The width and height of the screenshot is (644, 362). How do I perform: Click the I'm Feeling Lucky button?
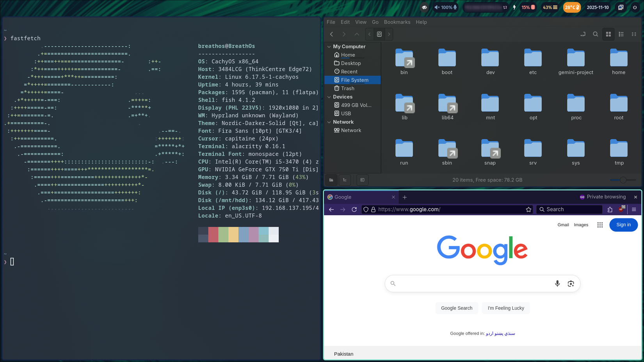point(505,308)
